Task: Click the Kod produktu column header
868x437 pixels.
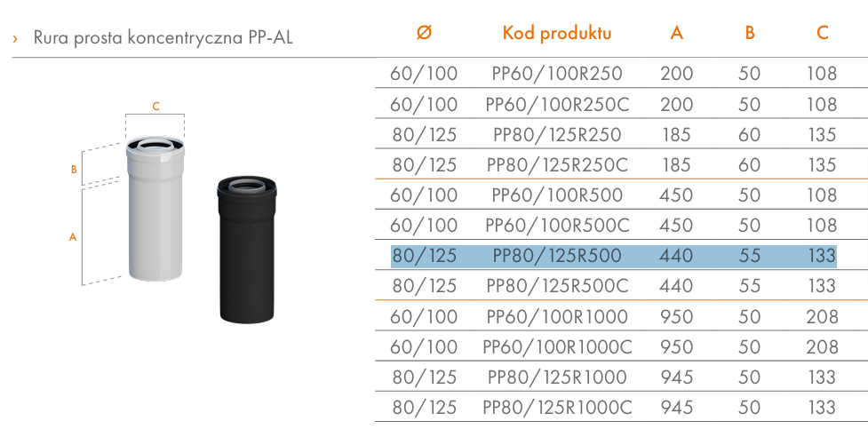Action: click(x=557, y=33)
